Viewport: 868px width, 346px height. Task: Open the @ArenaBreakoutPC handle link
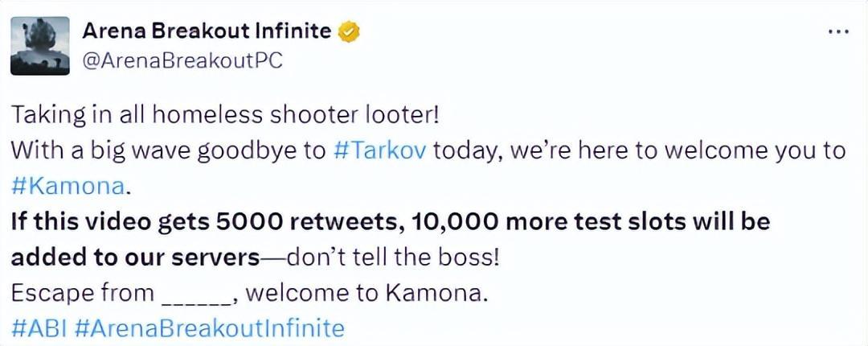coord(182,61)
